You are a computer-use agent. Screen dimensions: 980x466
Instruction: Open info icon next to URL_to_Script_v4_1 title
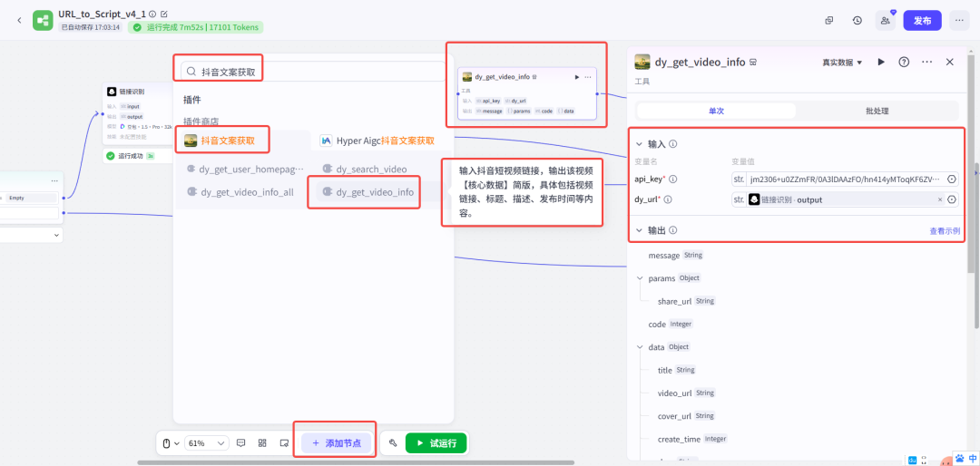pos(152,14)
